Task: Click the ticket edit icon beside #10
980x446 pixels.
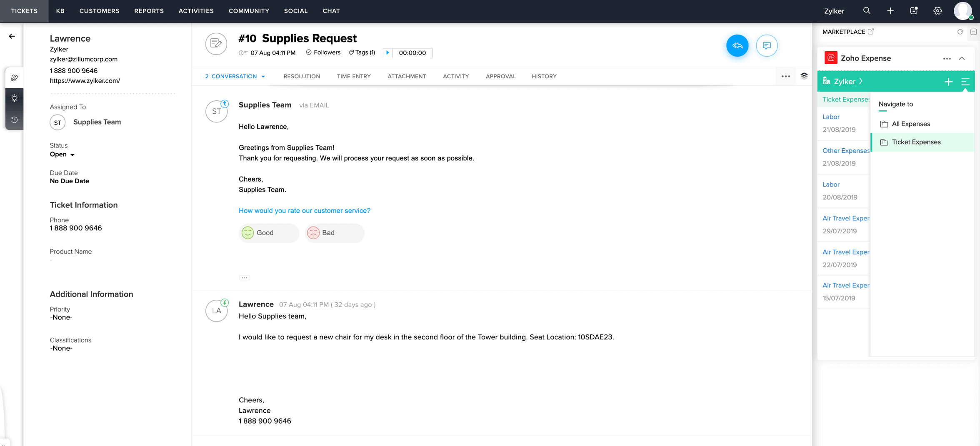Action: [x=216, y=44]
